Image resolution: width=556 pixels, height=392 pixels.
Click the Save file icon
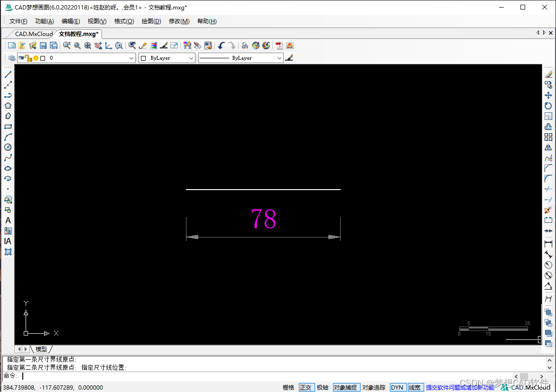[x=43, y=46]
